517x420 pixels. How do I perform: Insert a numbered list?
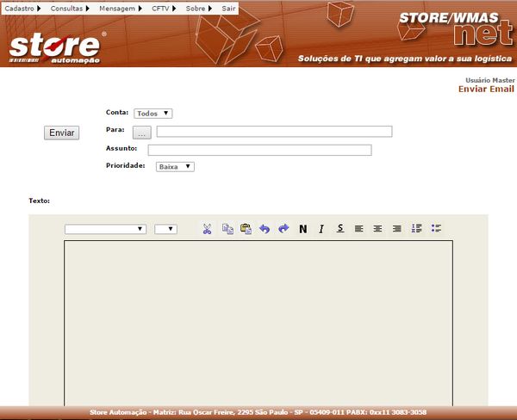(x=417, y=228)
